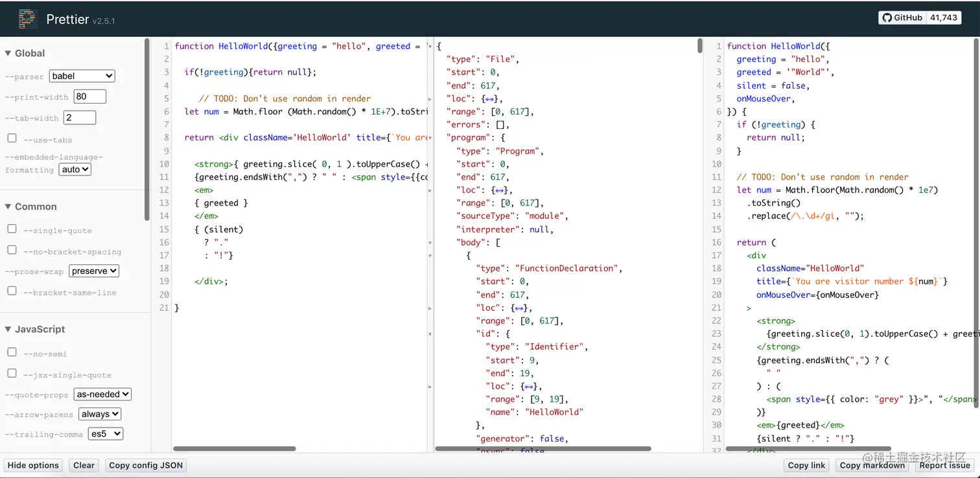Click the Copy markdown button

872,465
